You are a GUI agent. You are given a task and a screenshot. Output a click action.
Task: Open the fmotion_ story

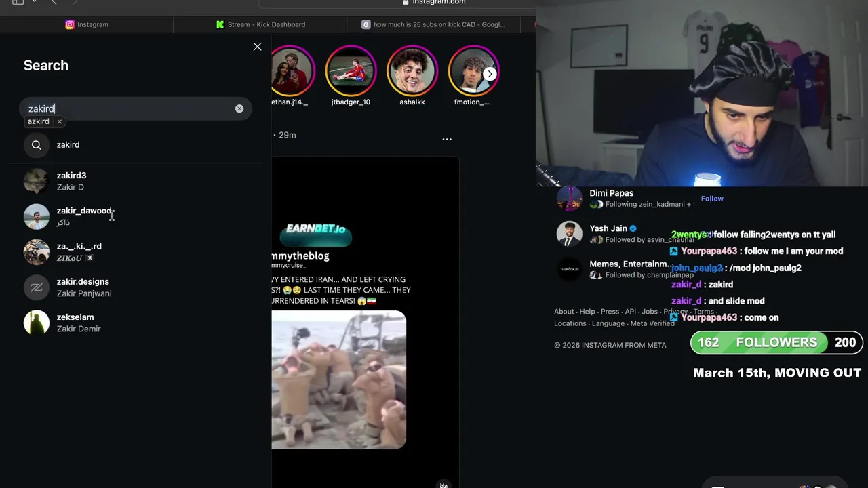tap(472, 71)
